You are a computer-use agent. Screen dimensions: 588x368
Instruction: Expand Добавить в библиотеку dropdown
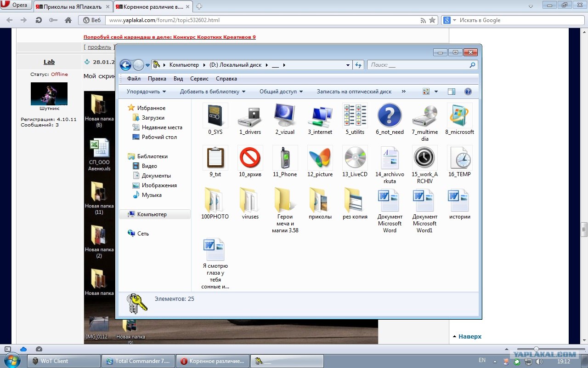212,92
